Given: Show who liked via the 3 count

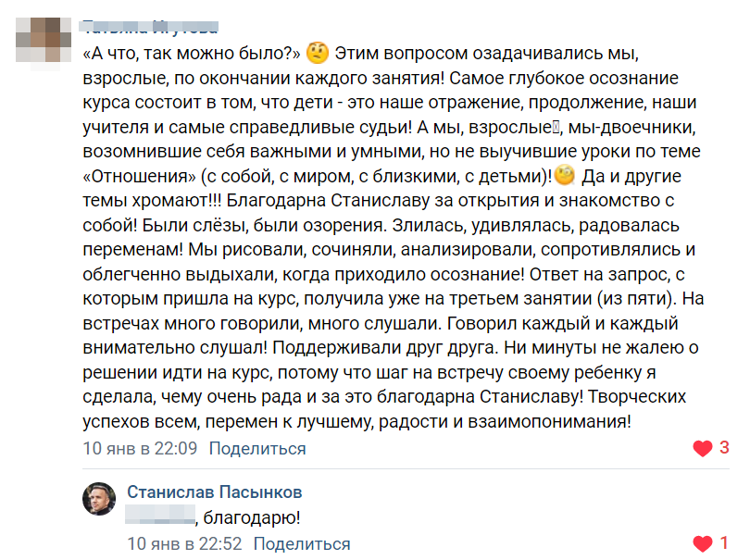Looking at the screenshot, I should point(724,448).
